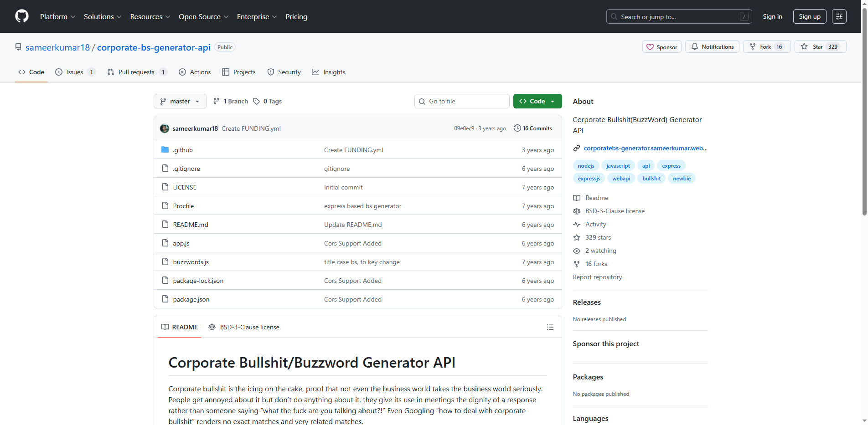
Task: Open the accessibility settings icon beside Sign up
Action: [x=839, y=16]
